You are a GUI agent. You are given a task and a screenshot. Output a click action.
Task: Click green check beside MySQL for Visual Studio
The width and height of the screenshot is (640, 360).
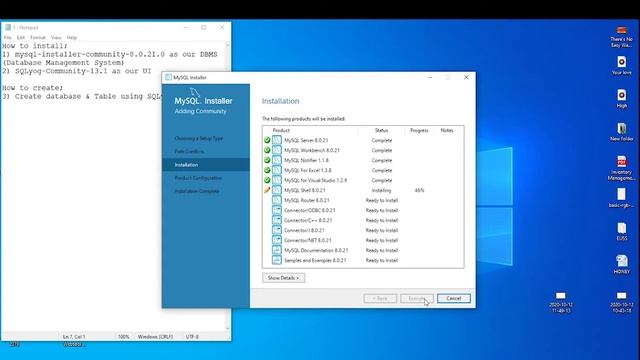coord(267,180)
